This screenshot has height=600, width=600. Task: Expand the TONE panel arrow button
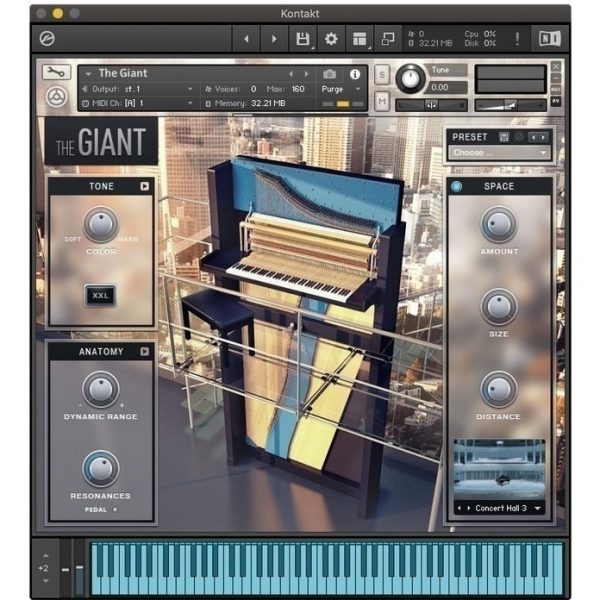pos(144,186)
